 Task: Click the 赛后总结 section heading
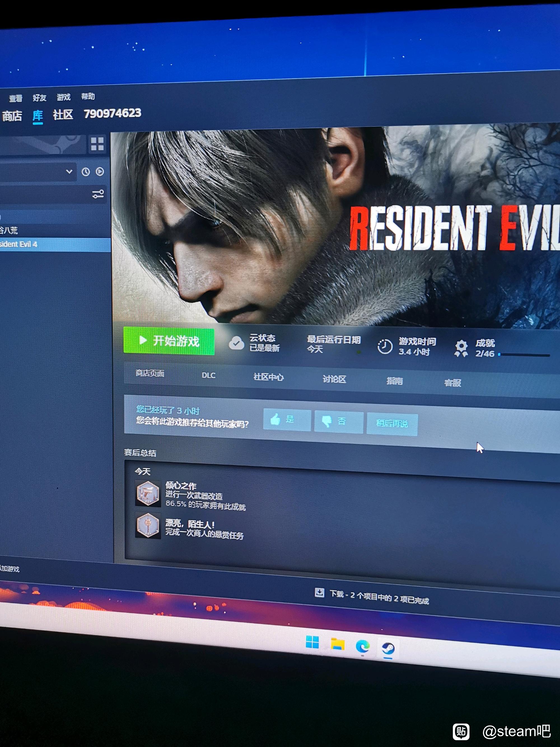tap(140, 453)
